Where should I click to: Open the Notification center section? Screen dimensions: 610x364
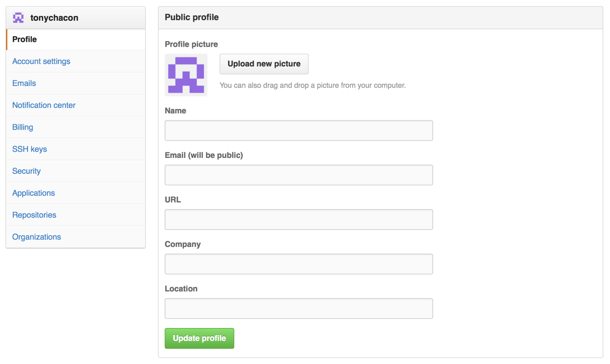coord(44,105)
